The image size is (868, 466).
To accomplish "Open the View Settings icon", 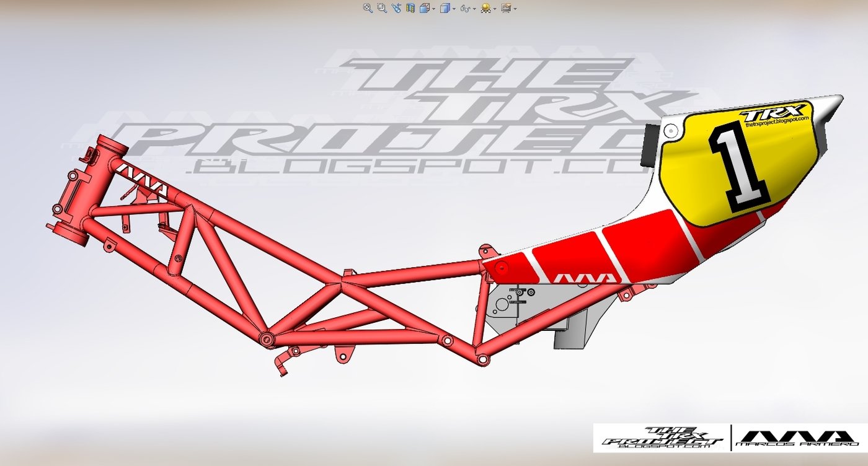I will (507, 8).
